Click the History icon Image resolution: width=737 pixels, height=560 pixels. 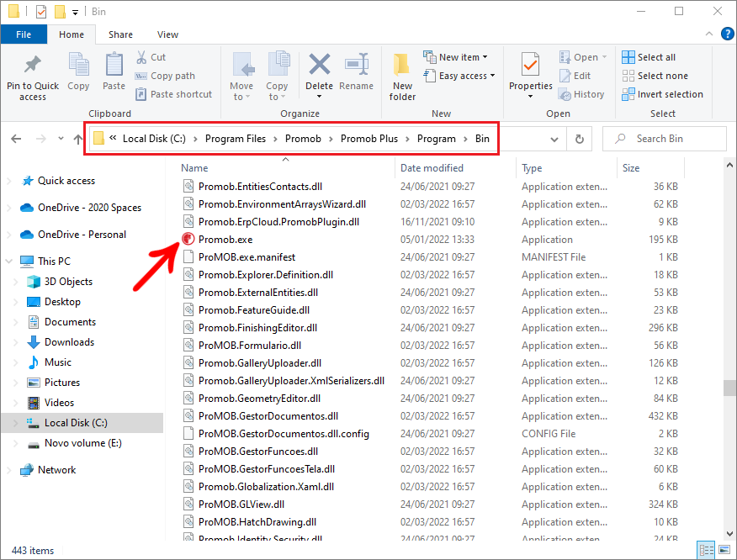click(565, 94)
